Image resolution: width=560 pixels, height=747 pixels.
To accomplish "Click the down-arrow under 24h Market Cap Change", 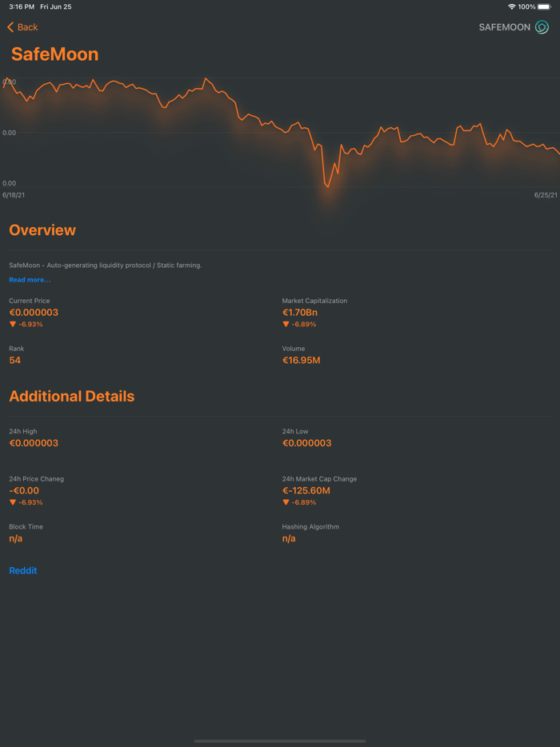I will 286,502.
